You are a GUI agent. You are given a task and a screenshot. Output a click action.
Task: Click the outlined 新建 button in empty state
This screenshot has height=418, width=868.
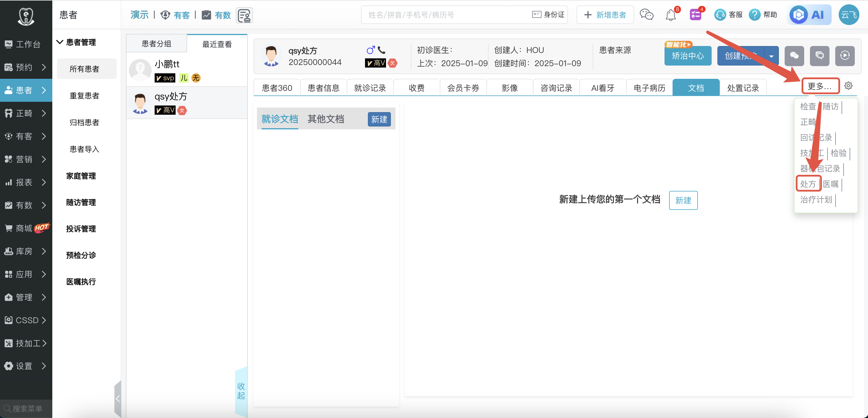click(683, 200)
